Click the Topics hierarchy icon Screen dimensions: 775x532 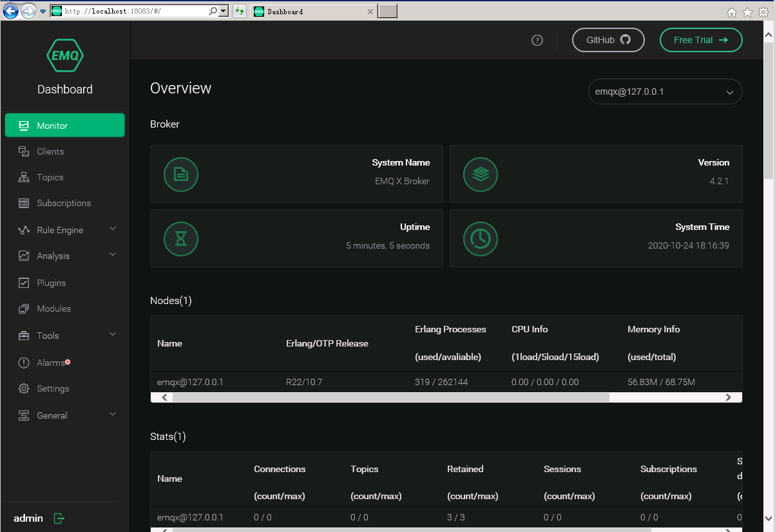coord(24,177)
